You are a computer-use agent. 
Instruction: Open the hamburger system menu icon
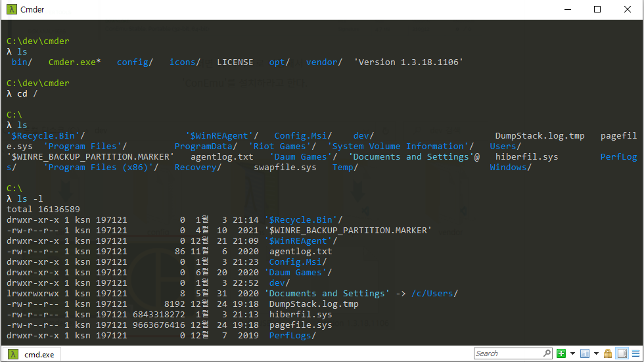click(x=636, y=353)
